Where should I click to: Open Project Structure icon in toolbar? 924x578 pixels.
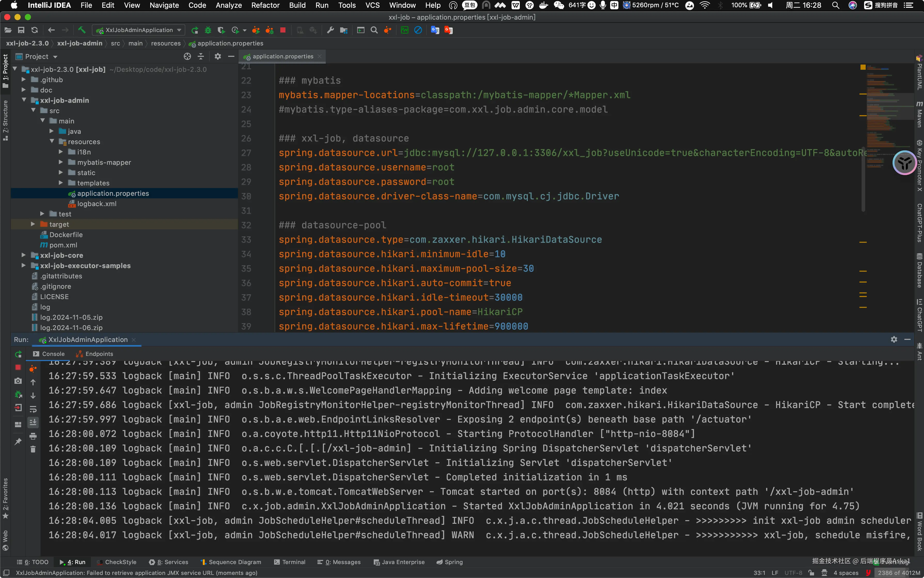[344, 30]
